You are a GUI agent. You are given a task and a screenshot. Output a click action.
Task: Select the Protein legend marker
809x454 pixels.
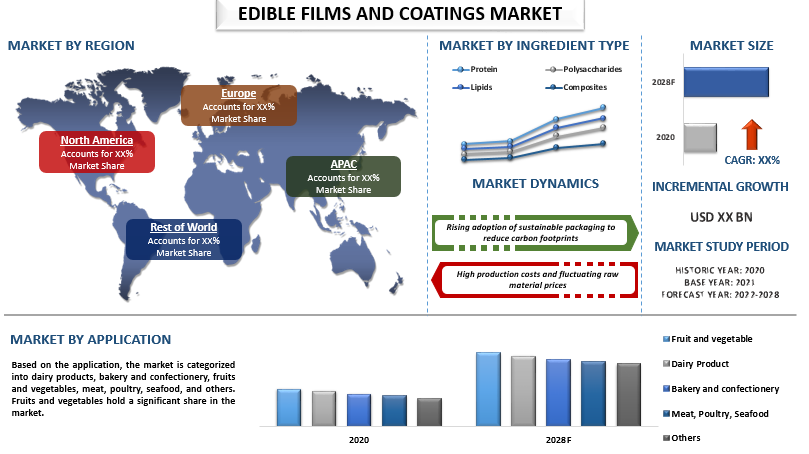(460, 69)
